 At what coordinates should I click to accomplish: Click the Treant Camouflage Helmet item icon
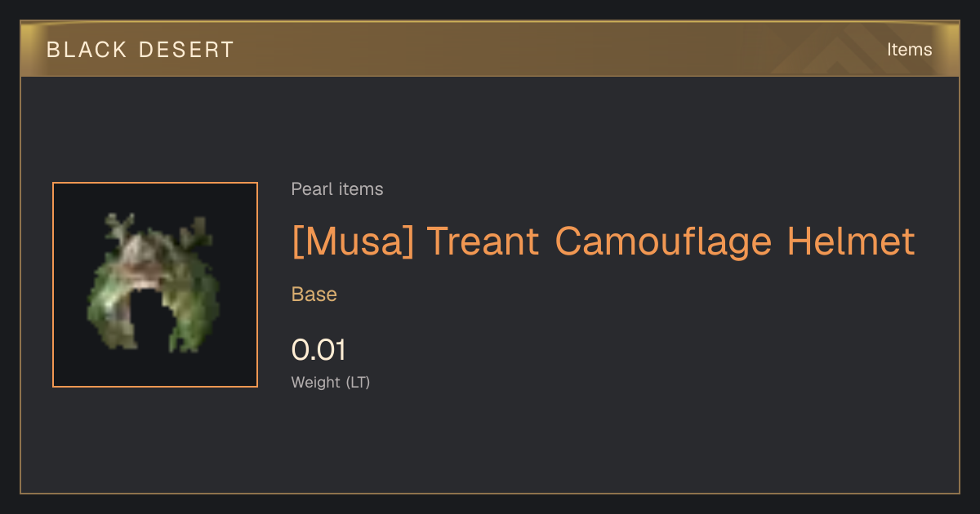[x=153, y=282]
